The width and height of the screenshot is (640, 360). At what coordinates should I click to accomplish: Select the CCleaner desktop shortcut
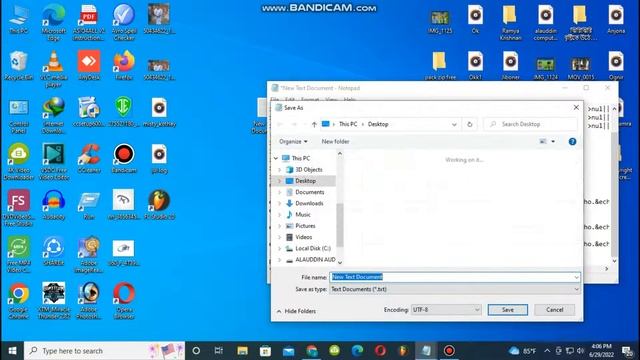pyautogui.click(x=89, y=158)
